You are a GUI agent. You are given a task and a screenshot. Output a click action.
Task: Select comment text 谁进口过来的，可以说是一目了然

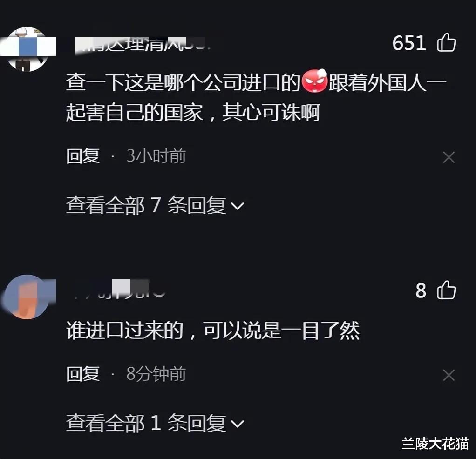tap(213, 331)
